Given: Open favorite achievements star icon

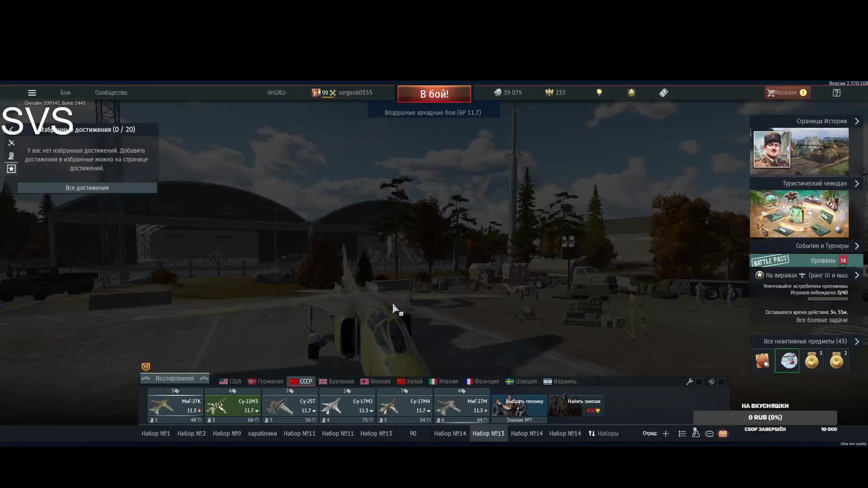Looking at the screenshot, I should [11, 169].
